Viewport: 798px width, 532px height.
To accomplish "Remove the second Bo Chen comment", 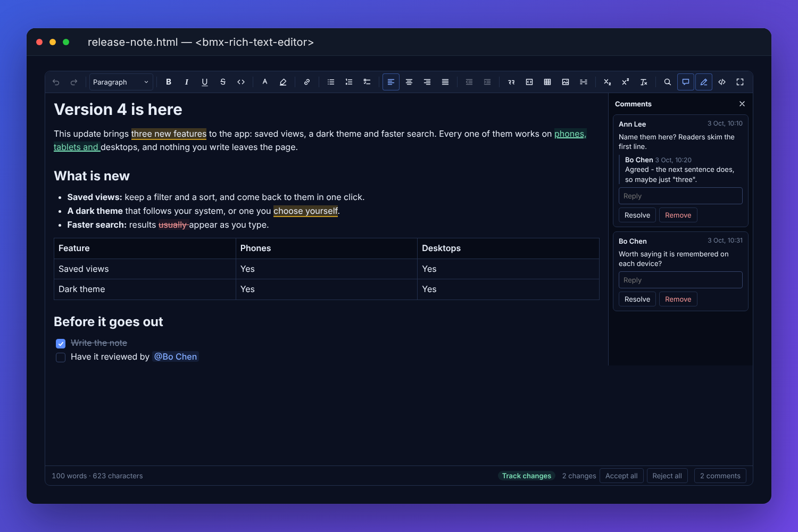I will click(678, 299).
